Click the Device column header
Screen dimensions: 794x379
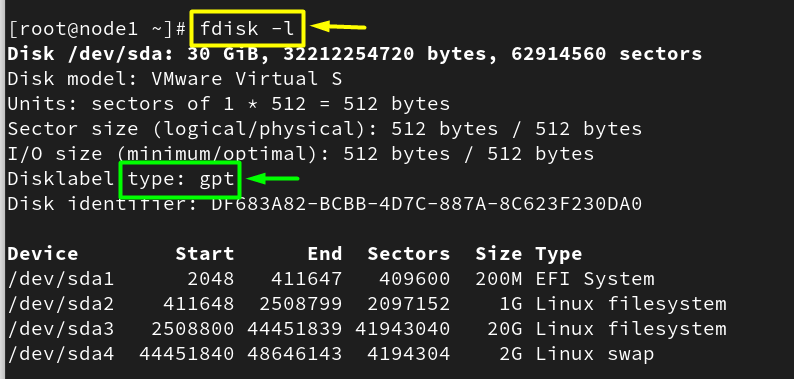43,254
